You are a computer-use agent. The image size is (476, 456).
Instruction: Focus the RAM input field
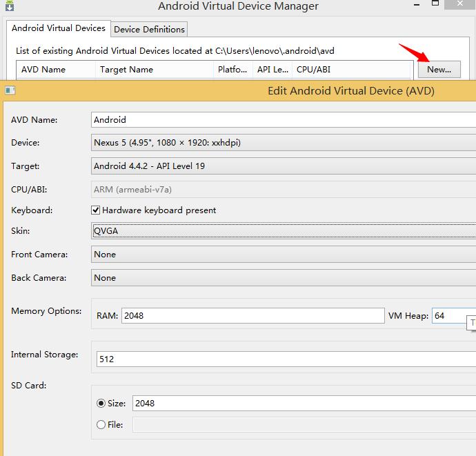[x=252, y=316]
